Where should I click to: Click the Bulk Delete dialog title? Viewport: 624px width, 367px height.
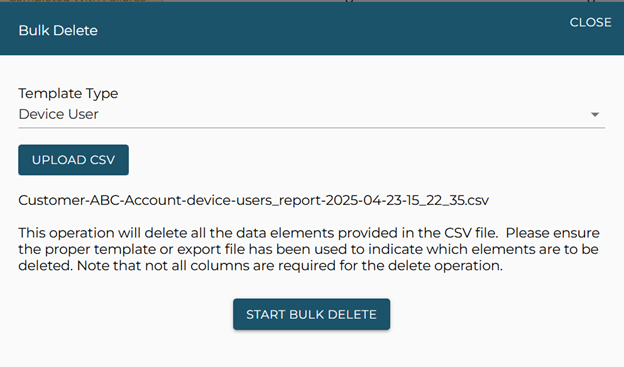pos(58,31)
